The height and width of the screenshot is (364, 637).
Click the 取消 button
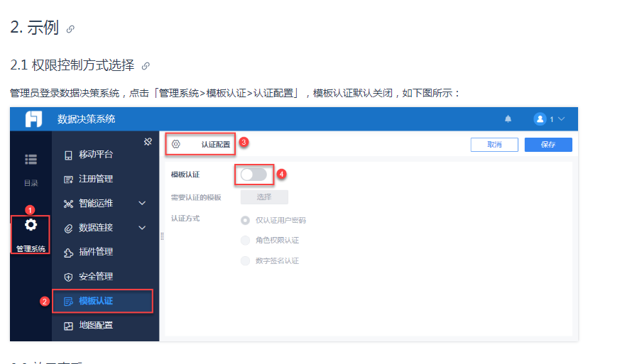click(x=494, y=145)
